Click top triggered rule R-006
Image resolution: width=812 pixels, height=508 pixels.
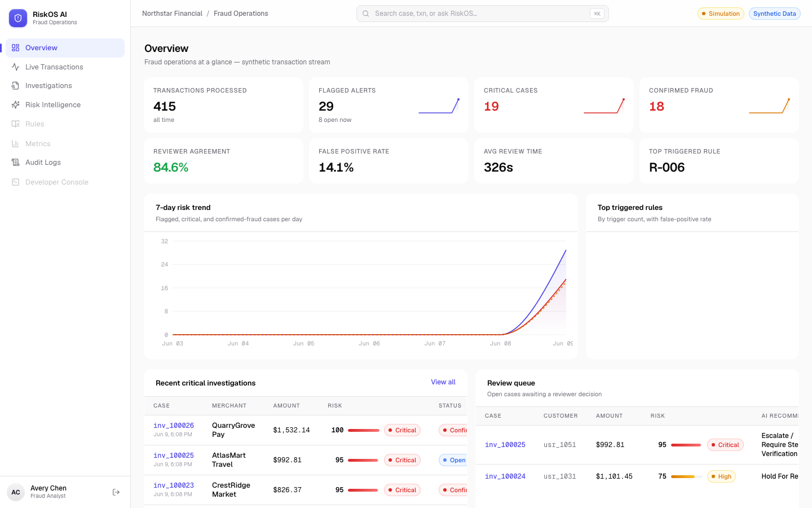click(x=667, y=167)
